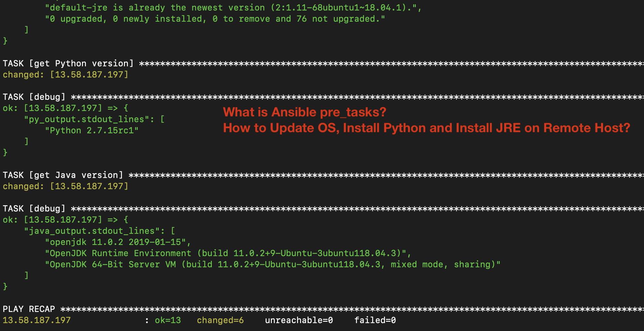Click the "TASK [get Java version]" line

click(63, 175)
